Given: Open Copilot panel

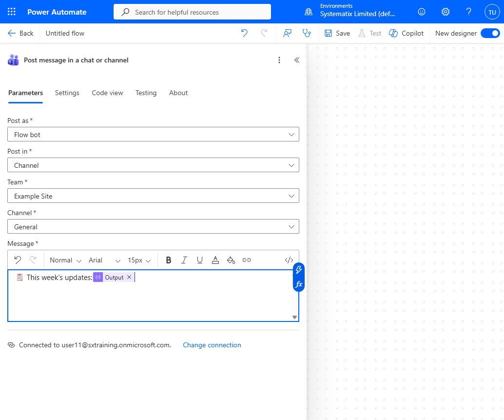Looking at the screenshot, I should point(407,33).
